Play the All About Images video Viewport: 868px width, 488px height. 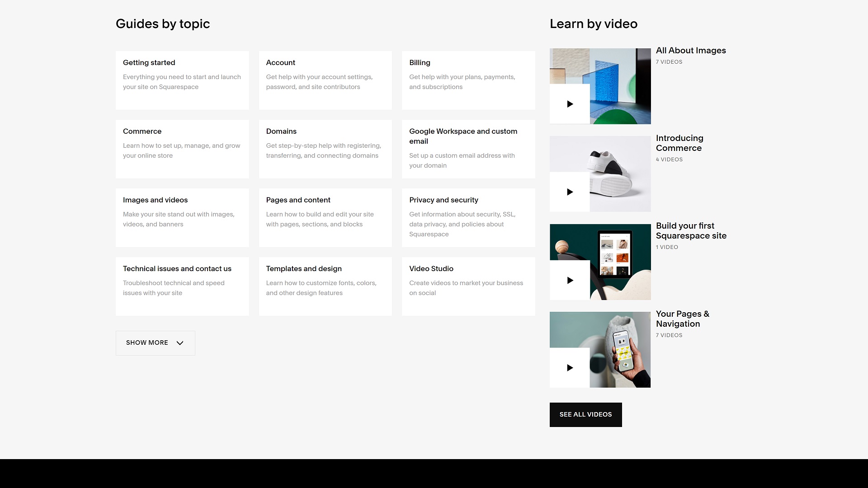pos(570,104)
